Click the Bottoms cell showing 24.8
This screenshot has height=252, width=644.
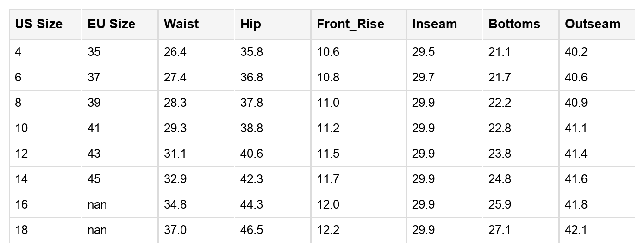[500, 179]
